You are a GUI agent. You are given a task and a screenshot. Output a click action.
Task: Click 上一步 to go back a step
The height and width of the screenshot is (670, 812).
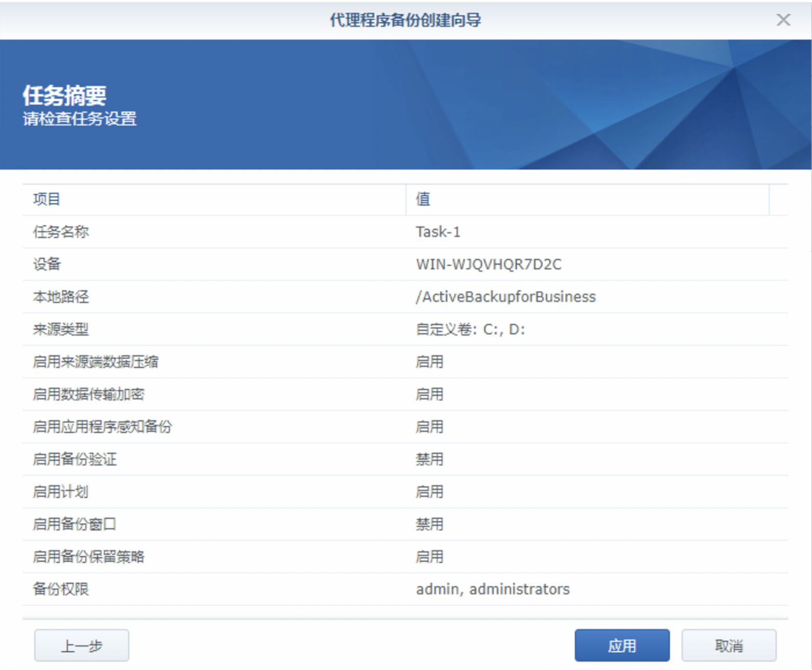(81, 645)
